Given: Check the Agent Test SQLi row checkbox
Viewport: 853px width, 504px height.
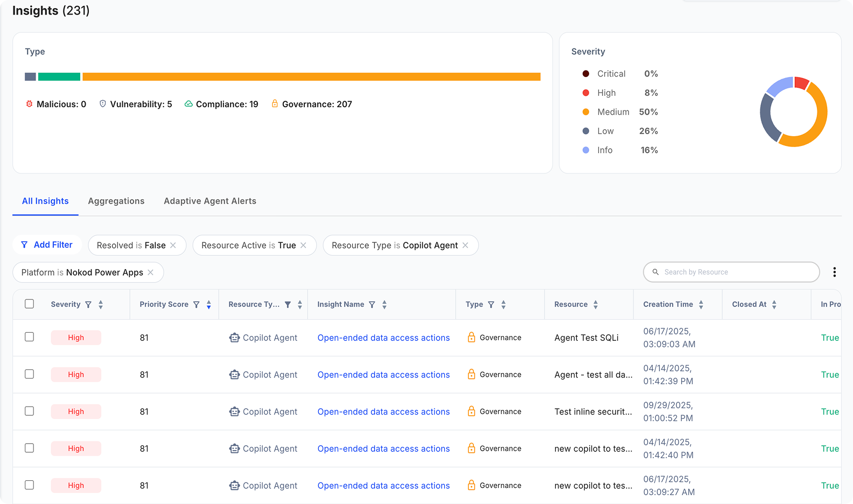Looking at the screenshot, I should [30, 337].
